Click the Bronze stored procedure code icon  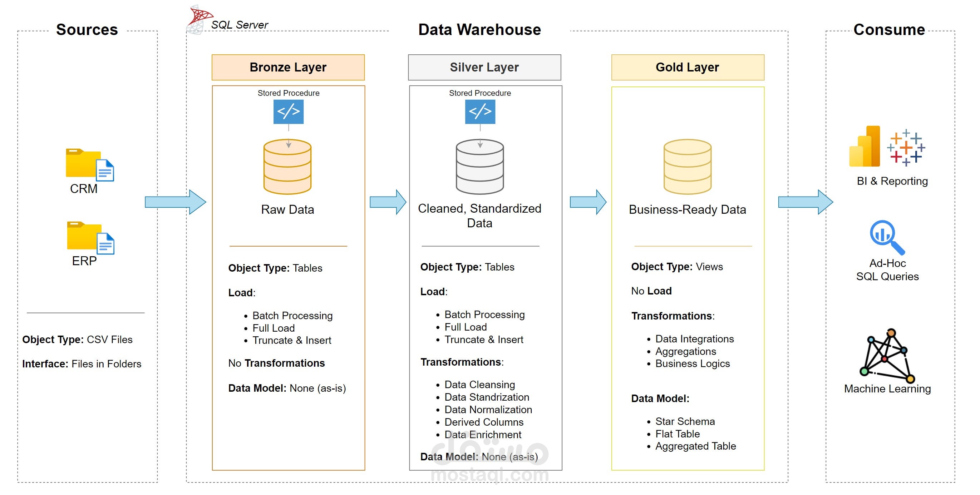[x=289, y=112]
